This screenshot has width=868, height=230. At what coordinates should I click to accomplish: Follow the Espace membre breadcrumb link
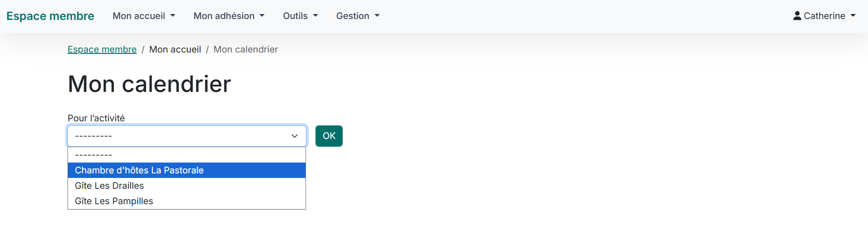pos(102,49)
